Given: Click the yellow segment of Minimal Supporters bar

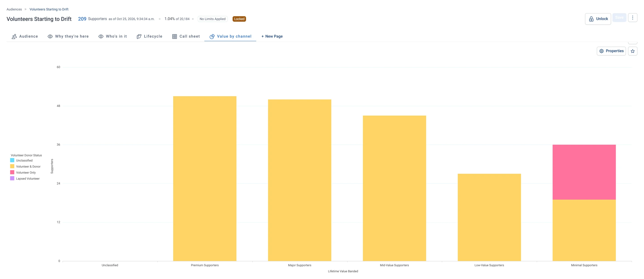Looking at the screenshot, I should (584, 230).
